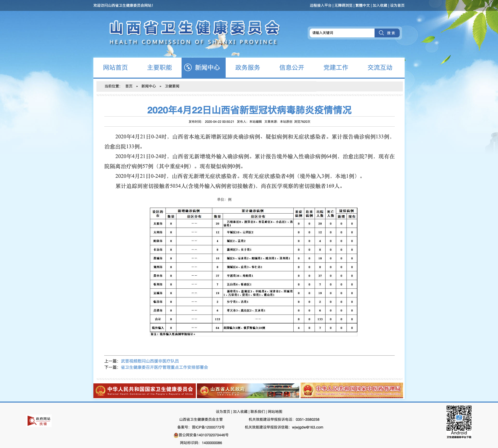Click the 国家中医药管理局 banner
Screen dimensions: 498x448
pos(352,390)
